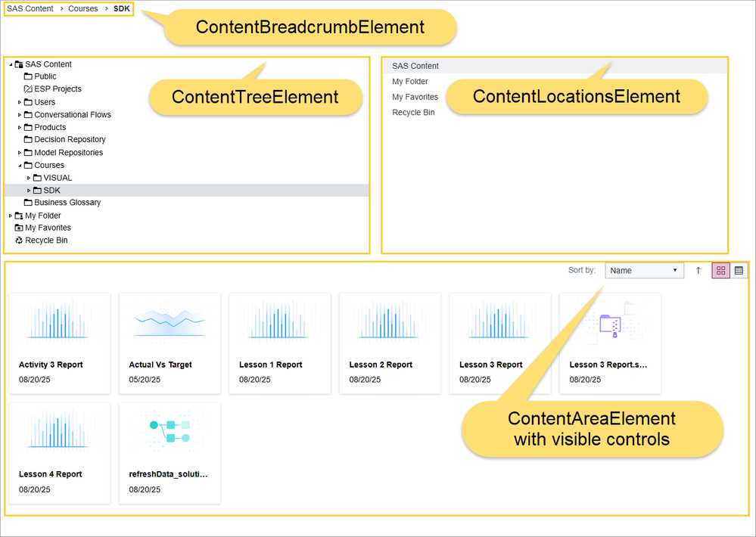This screenshot has width=756, height=537.
Task: Click the My Folder icon in tree
Action: coord(19,216)
